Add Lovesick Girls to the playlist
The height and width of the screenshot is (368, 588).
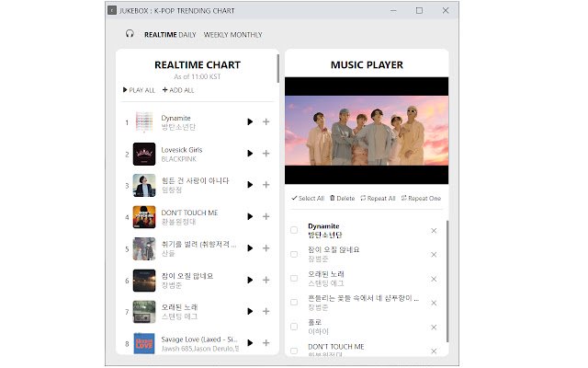[x=266, y=154]
